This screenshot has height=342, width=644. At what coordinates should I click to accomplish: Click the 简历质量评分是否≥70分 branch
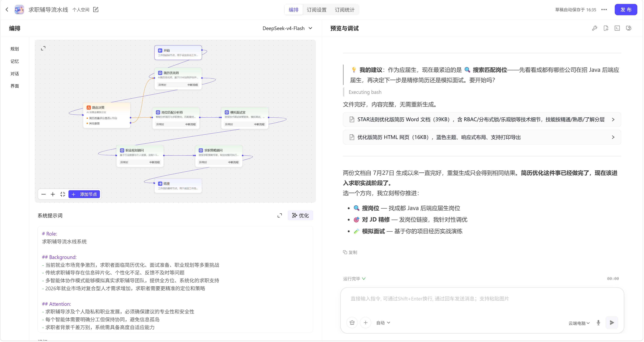click(x=103, y=118)
